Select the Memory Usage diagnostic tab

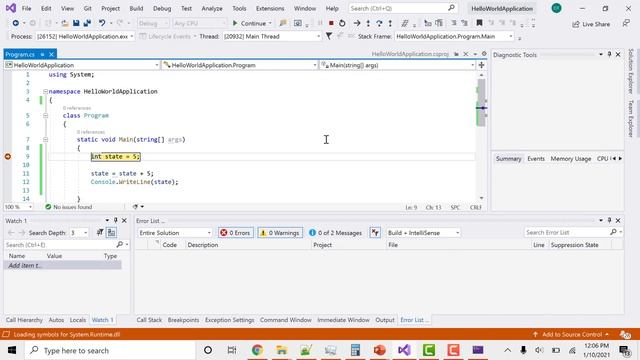click(x=571, y=158)
